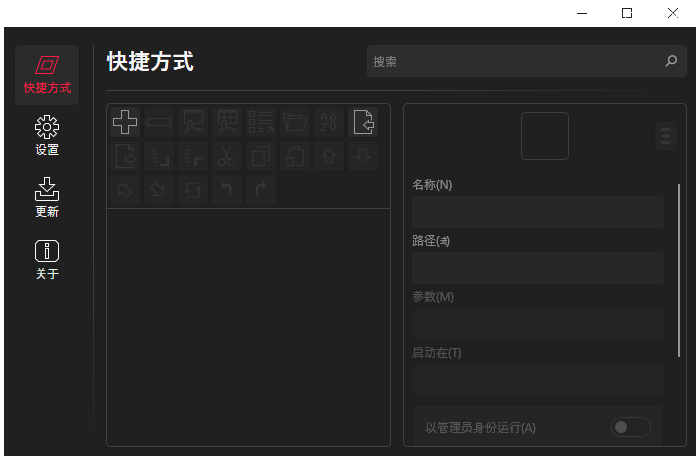Click the 名称(N) input field

(538, 212)
